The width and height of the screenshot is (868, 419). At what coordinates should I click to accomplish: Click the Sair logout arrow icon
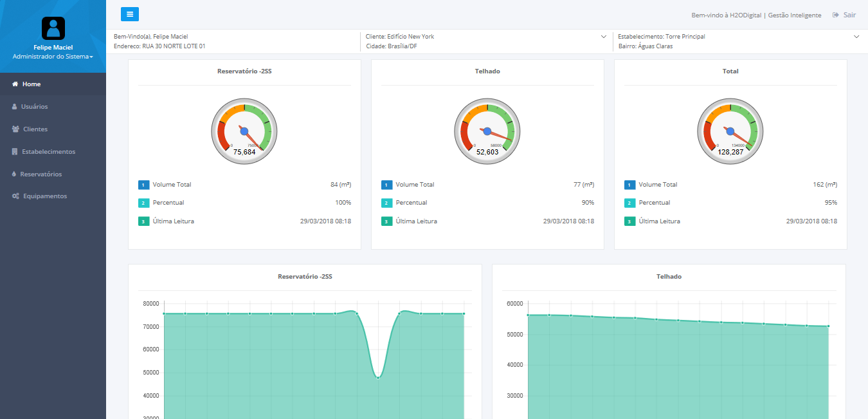[x=836, y=15]
